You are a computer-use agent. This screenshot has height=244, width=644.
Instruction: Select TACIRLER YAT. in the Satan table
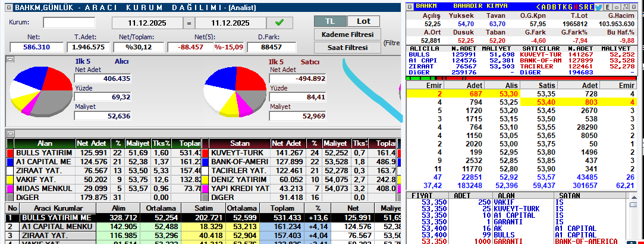pos(238,170)
